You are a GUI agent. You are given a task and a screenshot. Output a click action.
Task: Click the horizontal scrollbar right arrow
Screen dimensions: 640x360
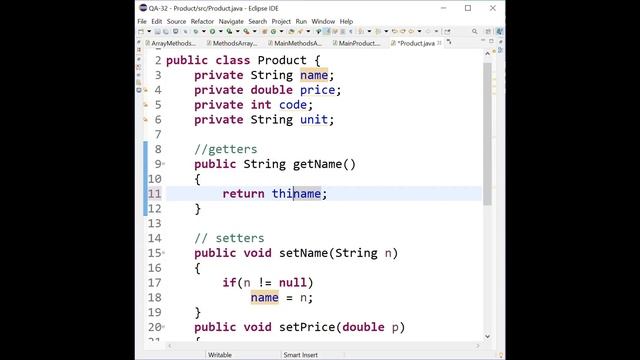[478, 346]
